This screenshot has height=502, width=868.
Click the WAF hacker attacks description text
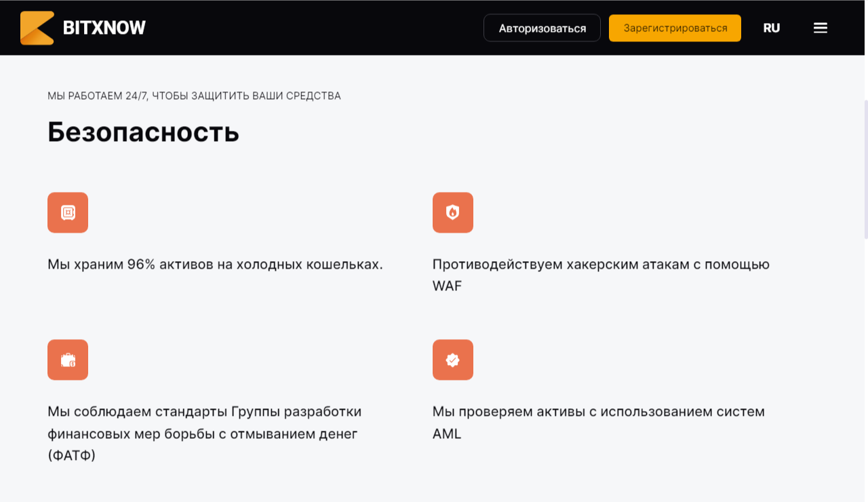(601, 275)
